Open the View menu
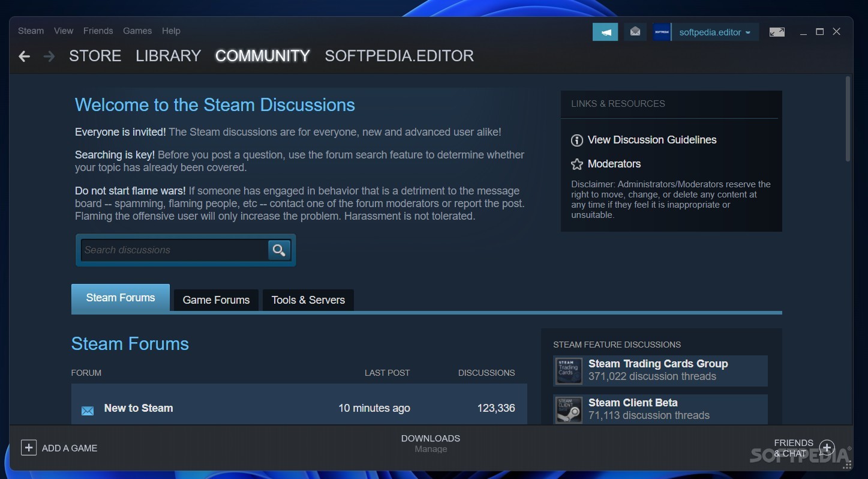The width and height of the screenshot is (868, 479). pos(64,31)
